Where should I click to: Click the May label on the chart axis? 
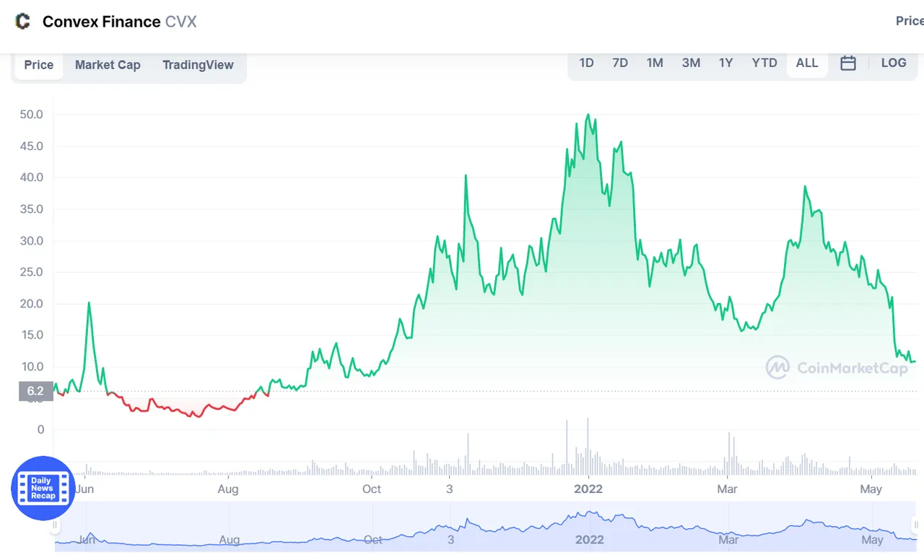871,489
